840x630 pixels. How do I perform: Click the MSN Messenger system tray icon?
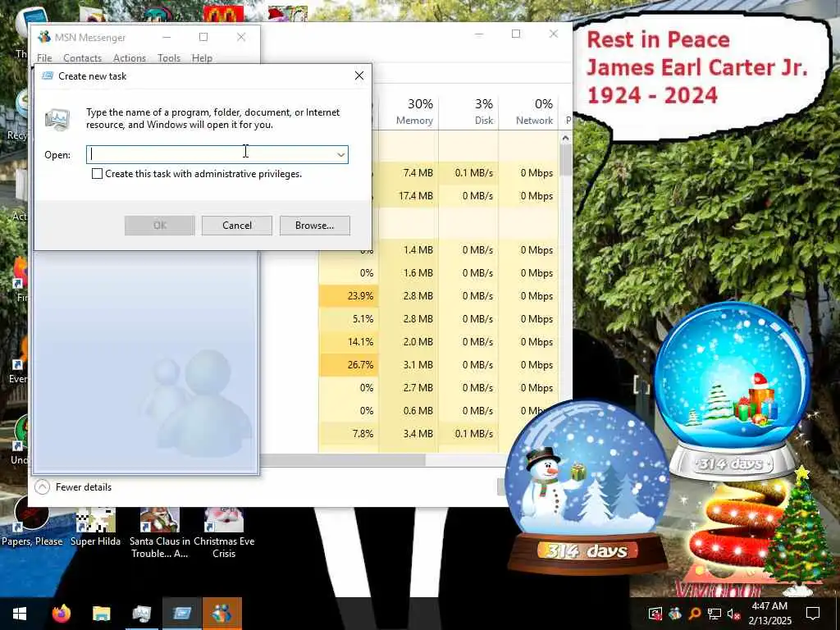tap(674, 614)
